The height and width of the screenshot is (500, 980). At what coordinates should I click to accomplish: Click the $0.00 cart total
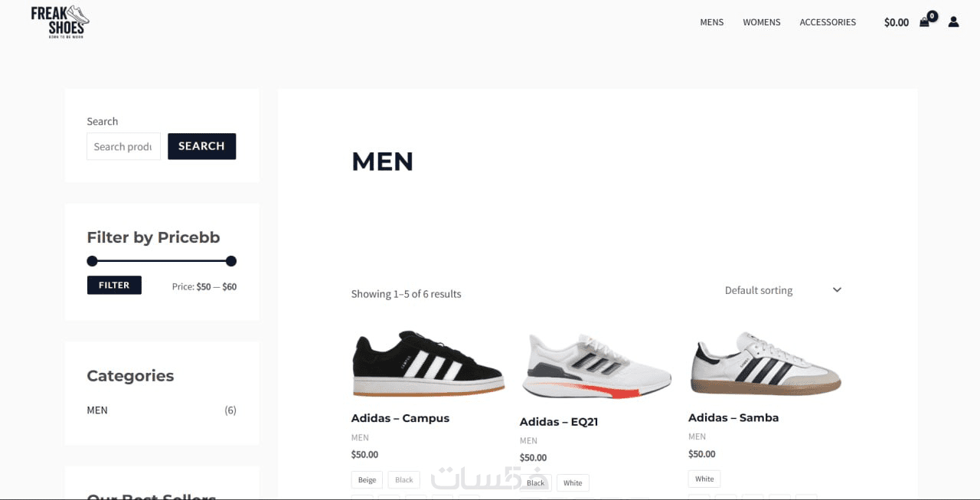point(896,22)
